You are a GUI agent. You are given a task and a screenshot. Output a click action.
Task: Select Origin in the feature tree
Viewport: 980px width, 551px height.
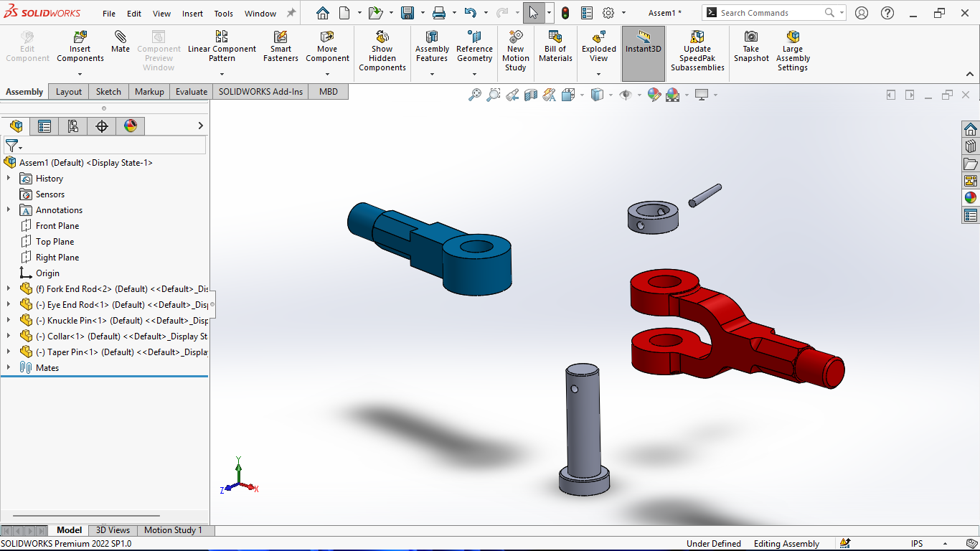(x=47, y=273)
